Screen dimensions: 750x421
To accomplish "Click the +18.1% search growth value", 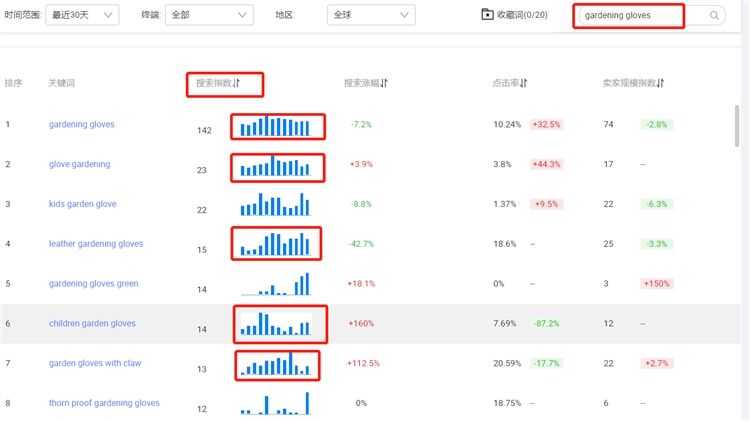I will [x=361, y=284].
